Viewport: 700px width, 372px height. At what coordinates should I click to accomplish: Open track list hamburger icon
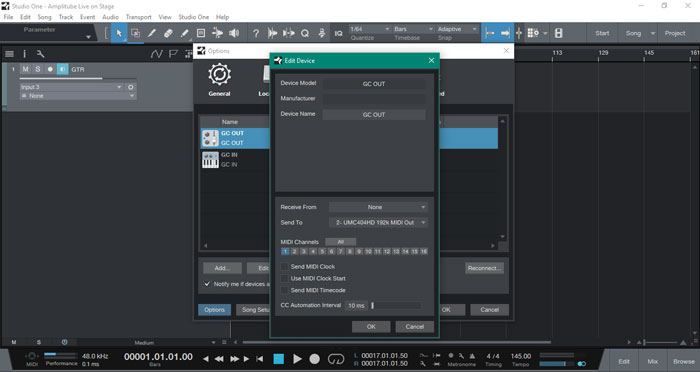pyautogui.click(x=9, y=54)
